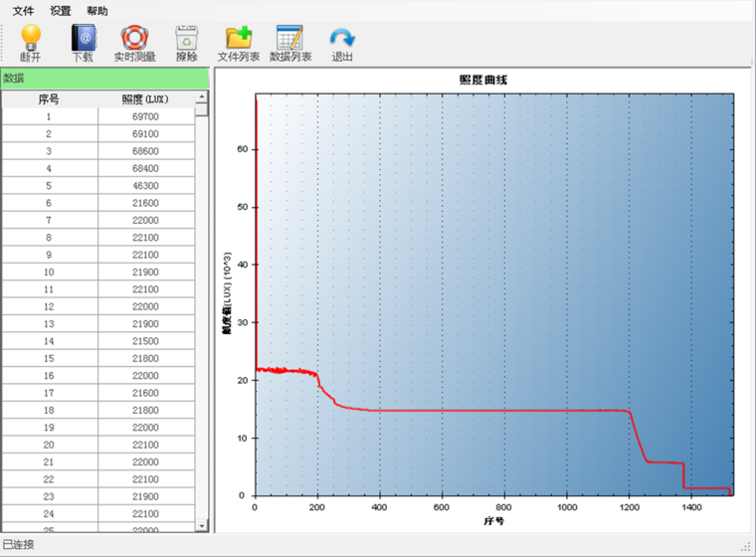Click the data list scroll up arrow
Image resolution: width=756 pixels, height=557 pixels.
click(x=202, y=96)
